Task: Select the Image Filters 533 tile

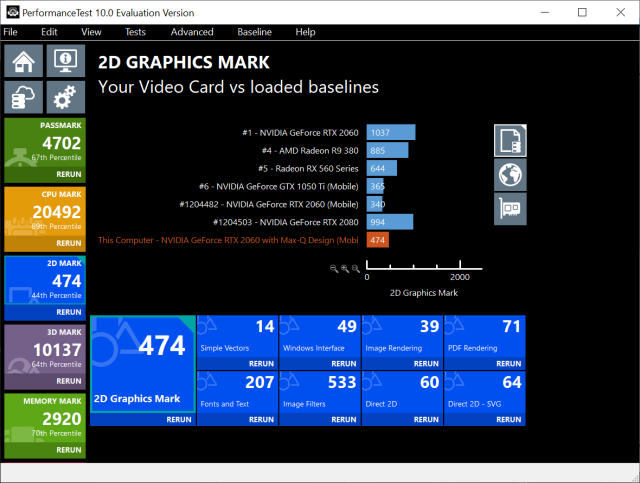Action: click(x=320, y=392)
